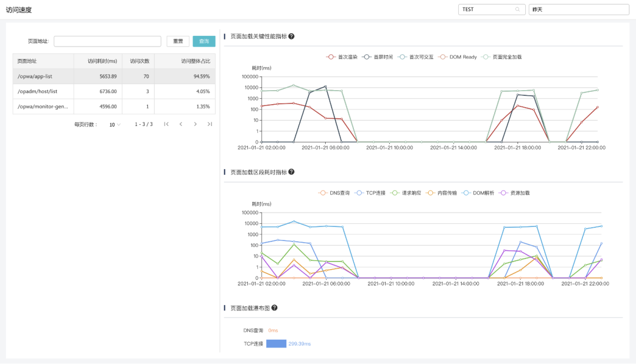
Task: Toggle the TCP连接 legend series
Action: point(369,193)
